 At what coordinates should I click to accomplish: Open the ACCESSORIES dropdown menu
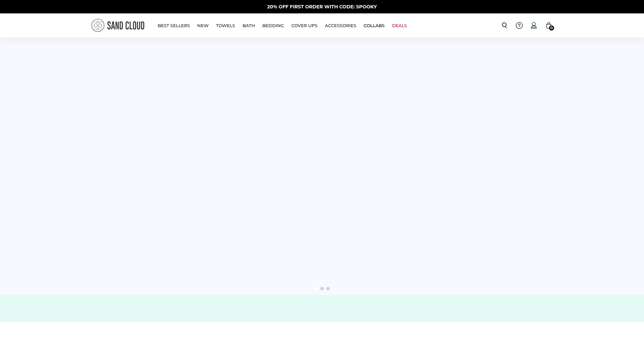click(340, 25)
